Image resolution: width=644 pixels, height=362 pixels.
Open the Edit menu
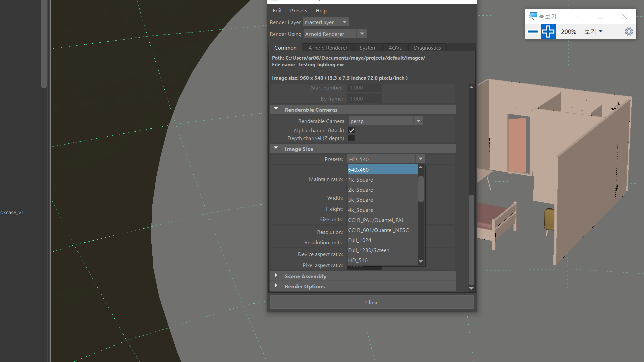point(277,11)
